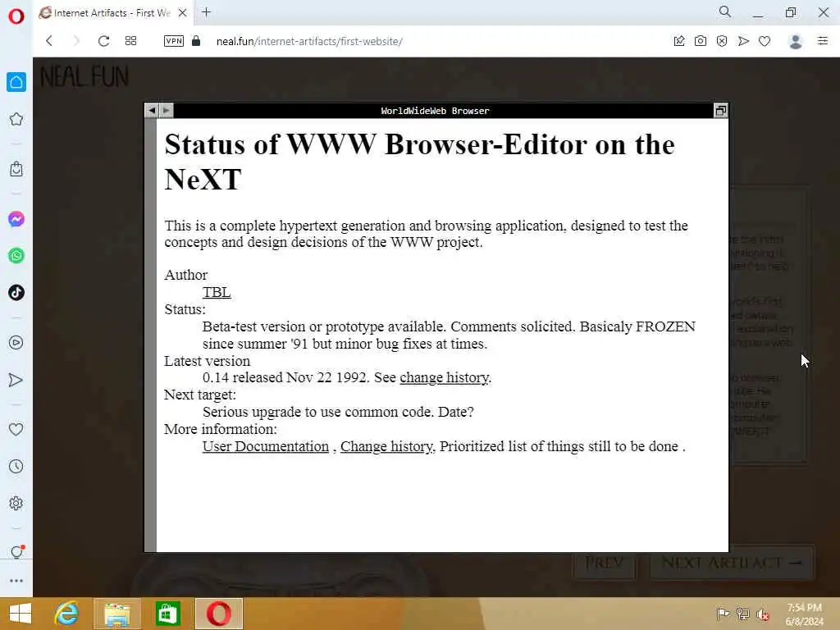840x630 pixels.
Task: Open change history link under Latest version
Action: tap(445, 377)
